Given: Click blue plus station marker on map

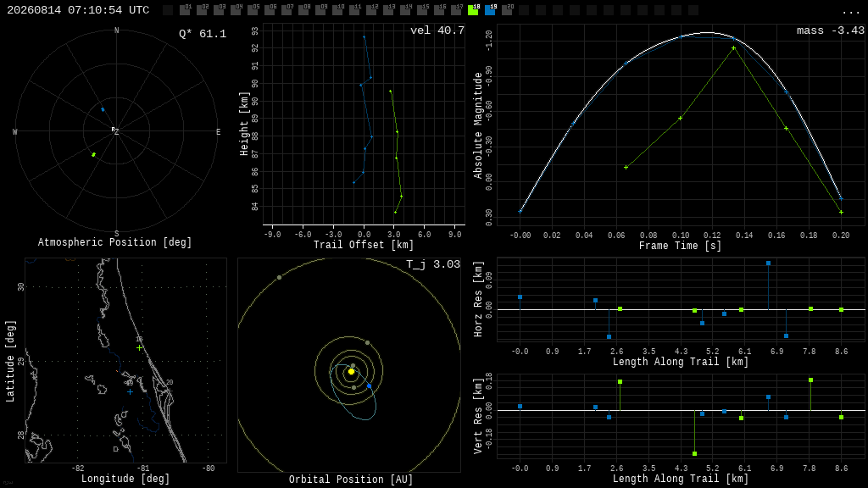Looking at the screenshot, I should coord(130,391).
